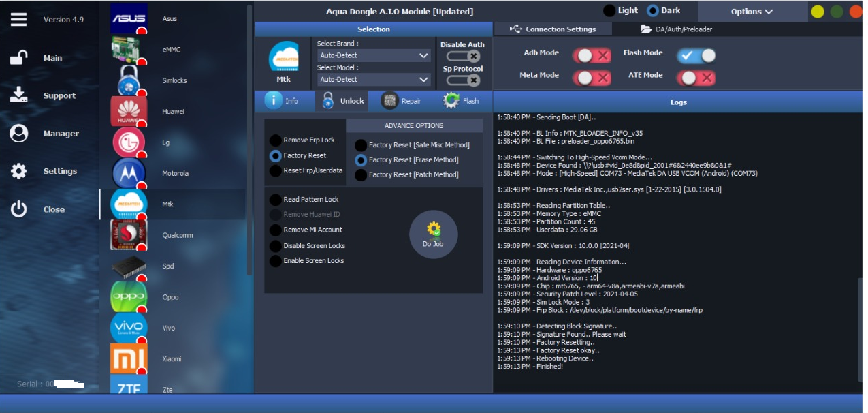Select the Asus brand icon

point(129,18)
